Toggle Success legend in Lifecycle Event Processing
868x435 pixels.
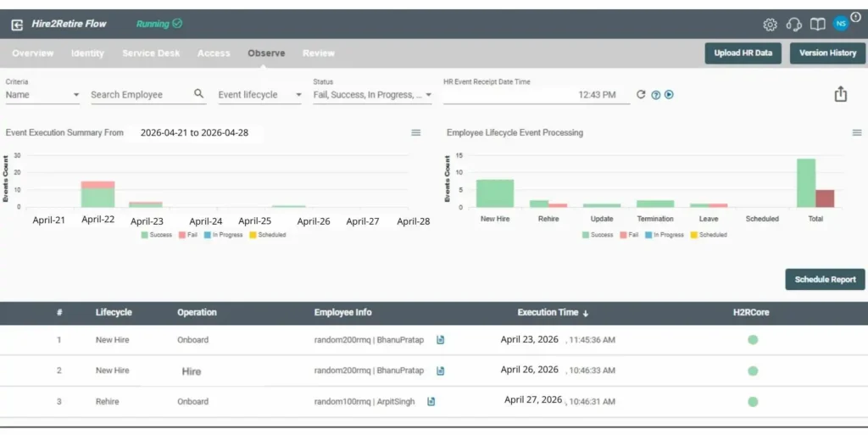(x=598, y=235)
